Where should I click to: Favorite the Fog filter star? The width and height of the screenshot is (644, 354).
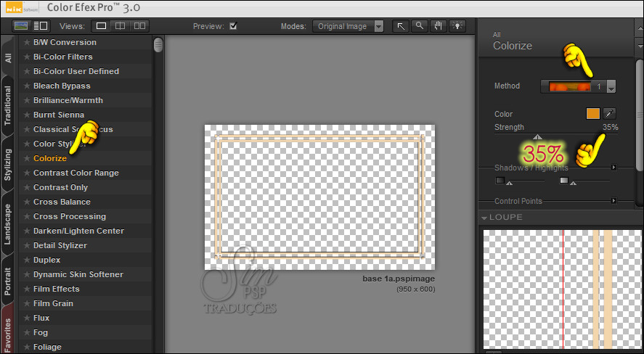[x=27, y=332]
